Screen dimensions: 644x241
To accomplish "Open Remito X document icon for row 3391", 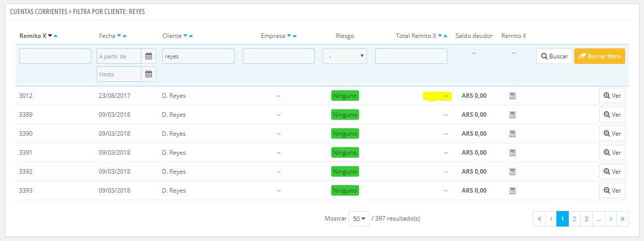I will pyautogui.click(x=513, y=153).
